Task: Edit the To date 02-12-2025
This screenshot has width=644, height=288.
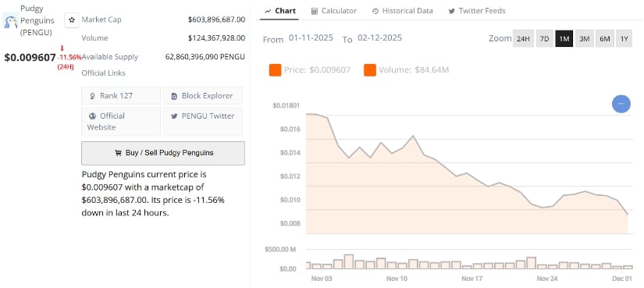Action: pos(379,37)
